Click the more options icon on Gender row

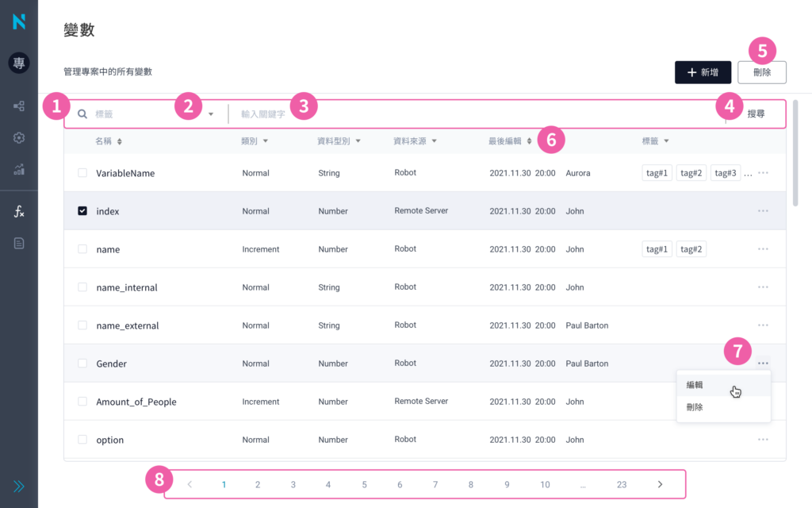pyautogui.click(x=763, y=363)
